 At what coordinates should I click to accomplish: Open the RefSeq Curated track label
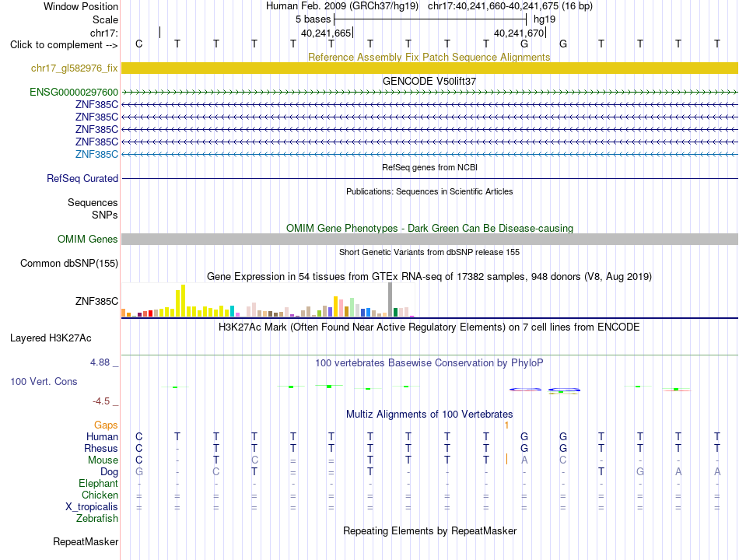[x=82, y=178]
